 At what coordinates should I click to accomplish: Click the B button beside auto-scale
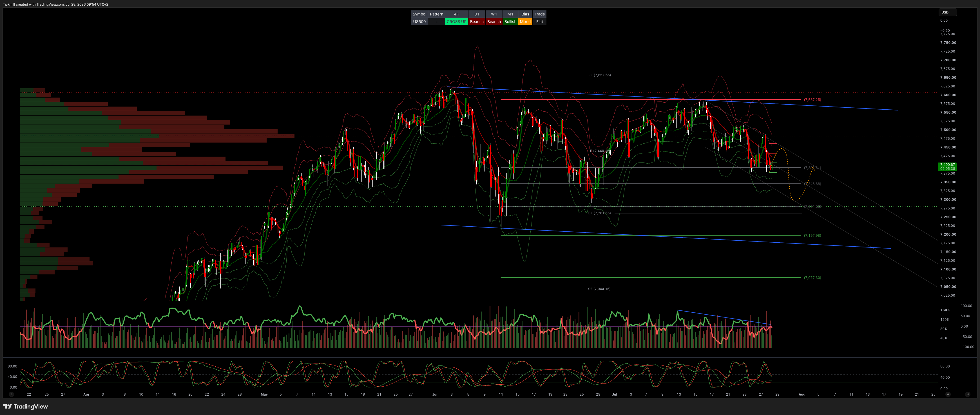pyautogui.click(x=967, y=394)
